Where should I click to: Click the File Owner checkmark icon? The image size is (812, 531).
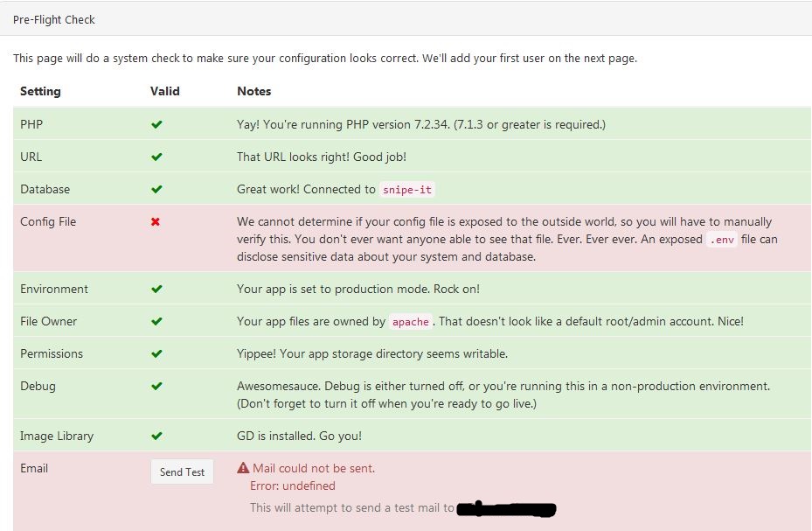[x=157, y=321]
